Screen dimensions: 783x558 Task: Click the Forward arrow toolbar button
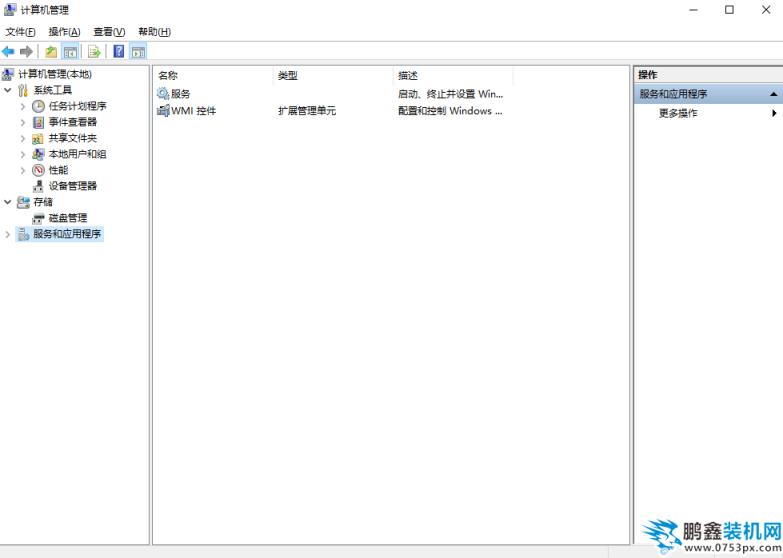pyautogui.click(x=26, y=51)
